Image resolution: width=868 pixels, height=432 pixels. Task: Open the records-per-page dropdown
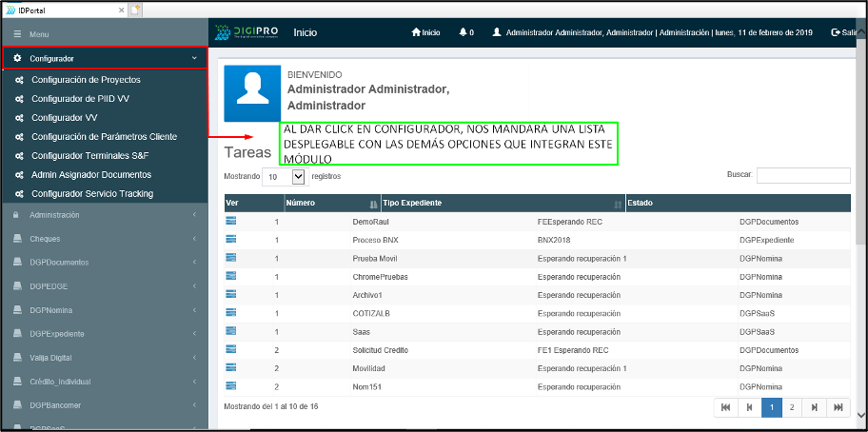pyautogui.click(x=285, y=176)
